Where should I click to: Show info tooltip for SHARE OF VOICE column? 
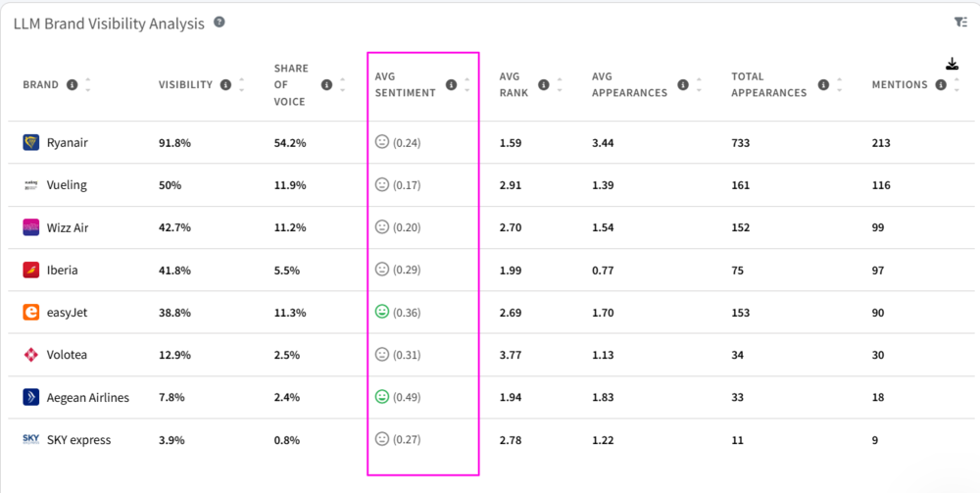coord(326,84)
